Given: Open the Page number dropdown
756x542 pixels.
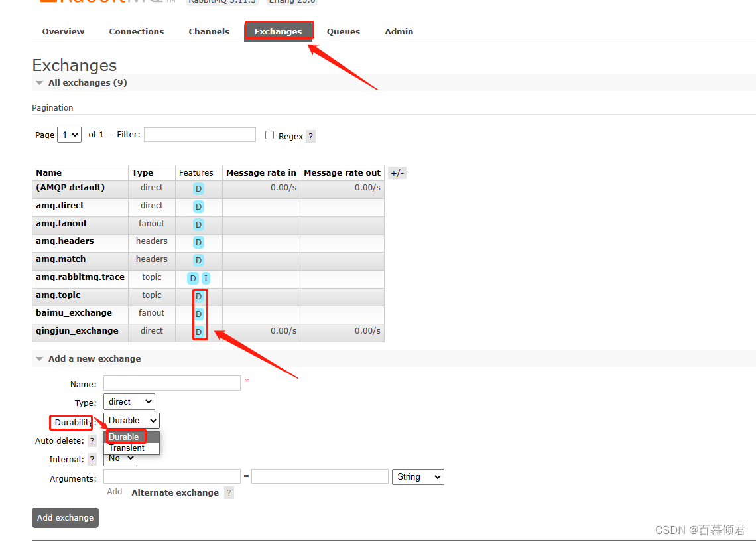Looking at the screenshot, I should pyautogui.click(x=70, y=135).
